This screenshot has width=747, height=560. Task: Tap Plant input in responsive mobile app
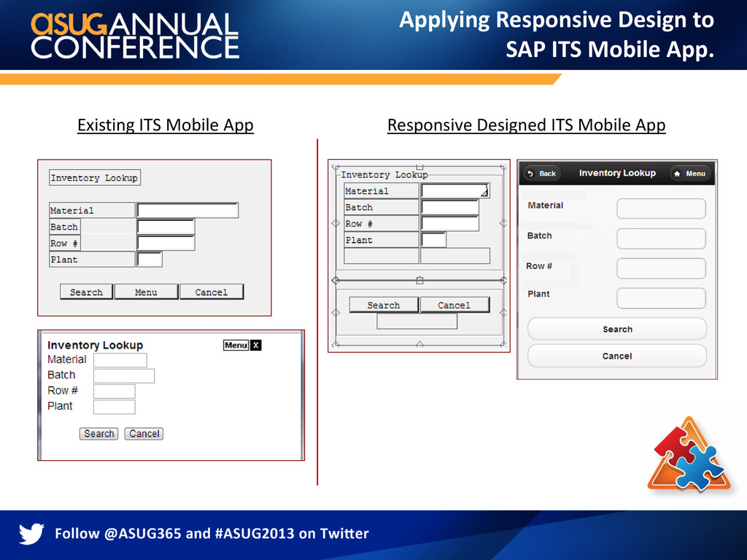661,298
